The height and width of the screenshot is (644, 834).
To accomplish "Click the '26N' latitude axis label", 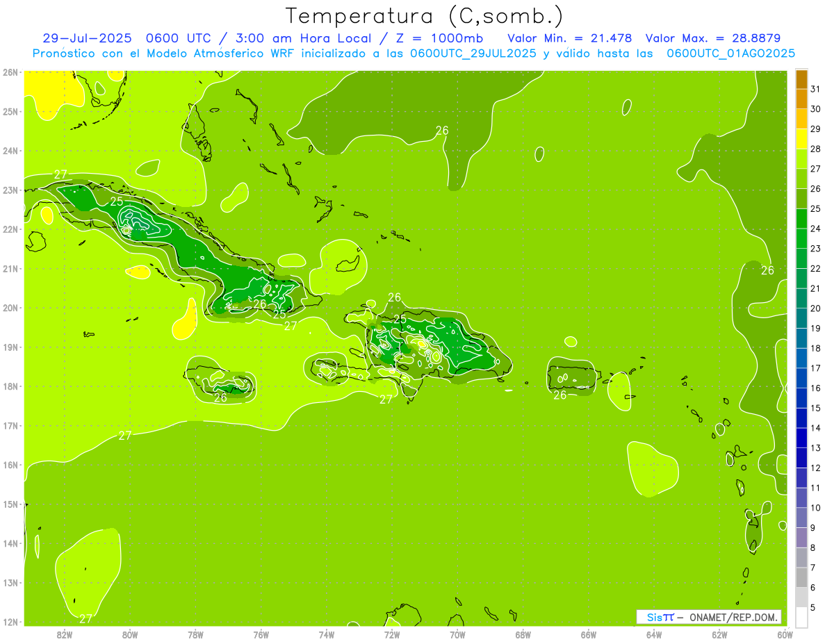I will tap(10, 72).
